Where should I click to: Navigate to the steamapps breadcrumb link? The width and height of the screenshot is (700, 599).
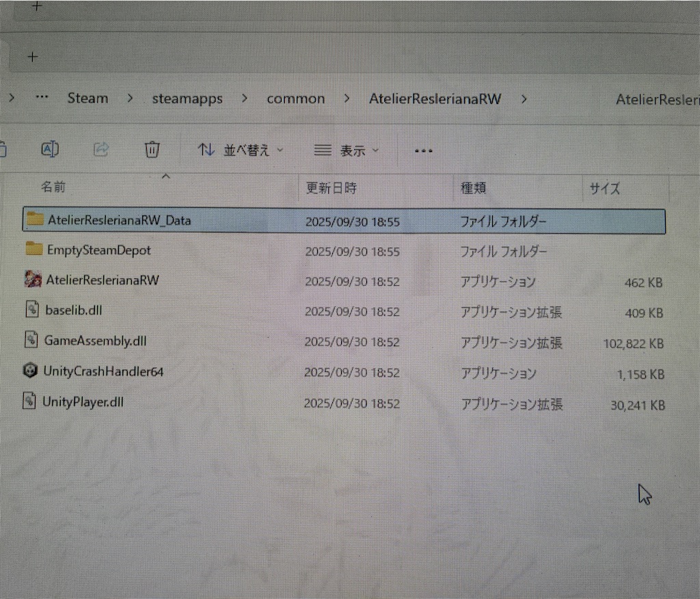tap(187, 98)
